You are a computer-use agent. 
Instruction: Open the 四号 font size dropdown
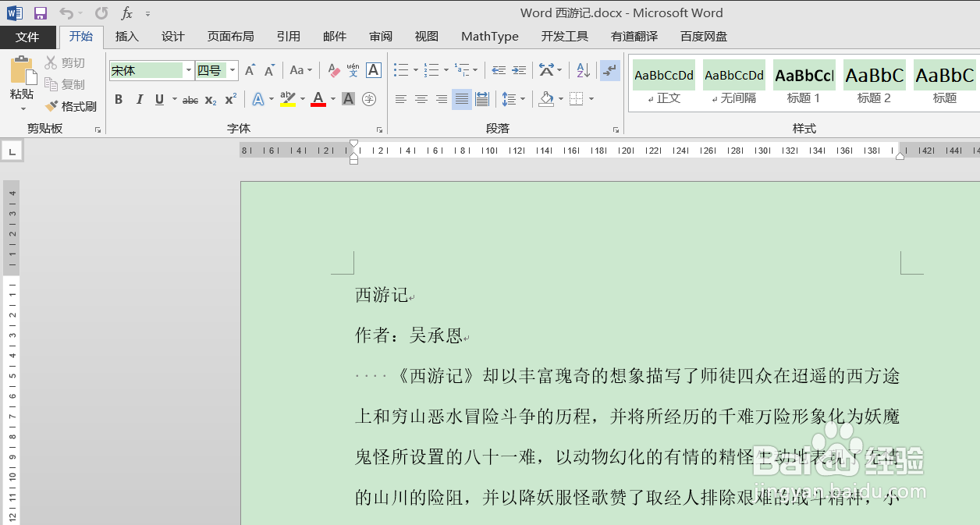tap(231, 70)
